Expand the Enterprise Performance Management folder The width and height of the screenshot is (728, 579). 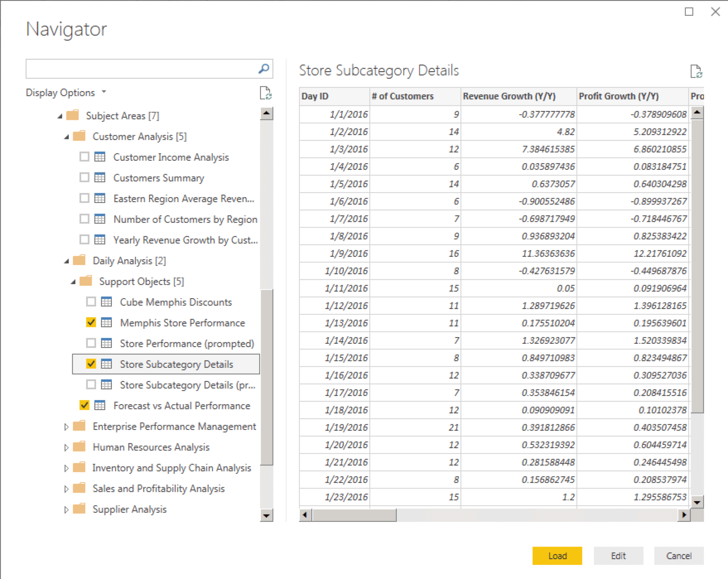(66, 427)
